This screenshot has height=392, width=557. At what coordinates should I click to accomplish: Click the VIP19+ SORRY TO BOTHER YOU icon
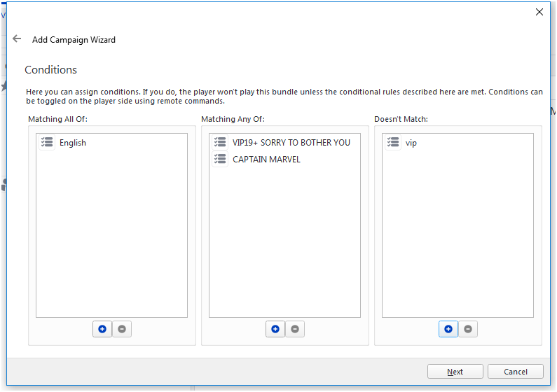click(220, 143)
